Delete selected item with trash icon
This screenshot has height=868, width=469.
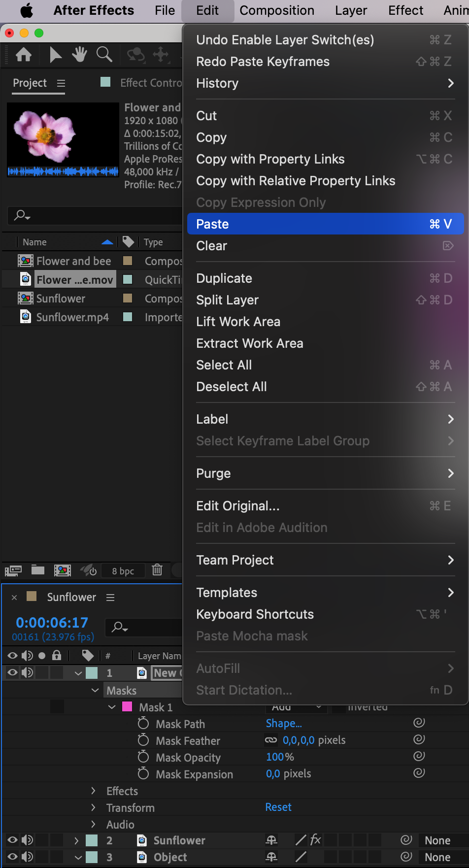(157, 570)
